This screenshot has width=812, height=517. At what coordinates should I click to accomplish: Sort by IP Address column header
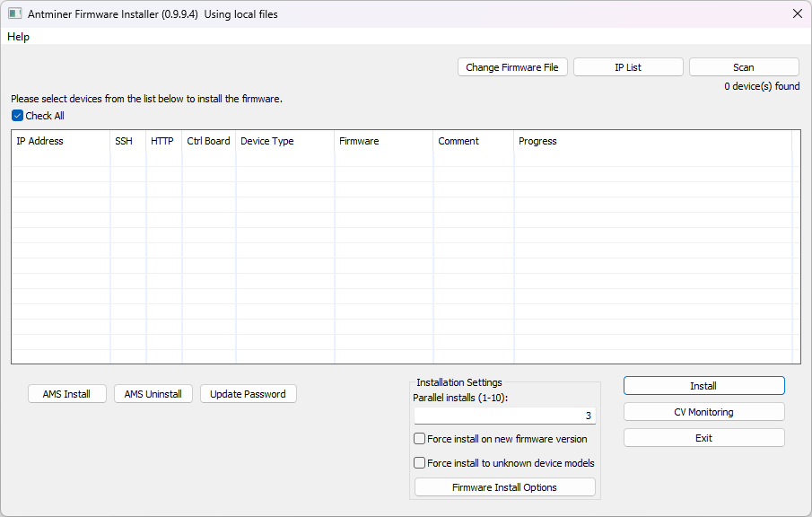[x=61, y=141]
